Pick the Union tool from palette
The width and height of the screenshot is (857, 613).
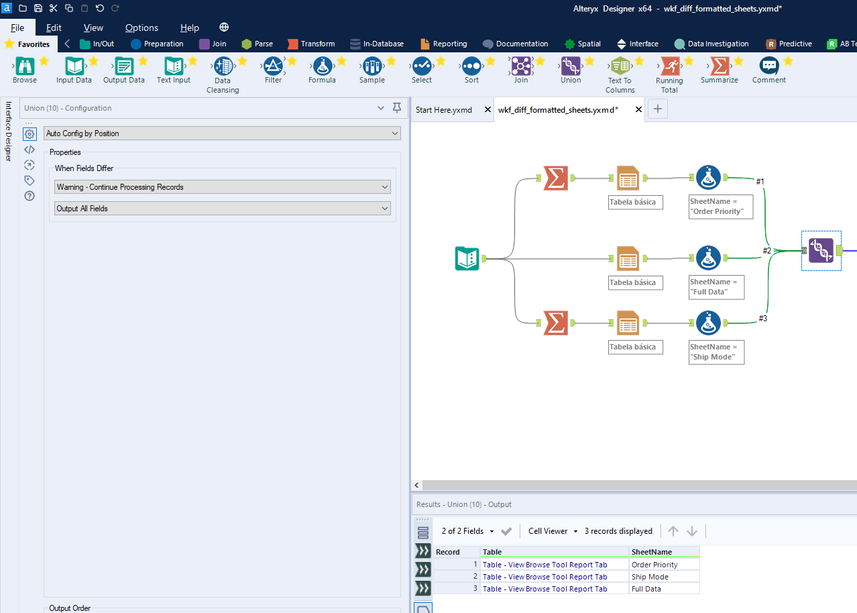point(571,70)
